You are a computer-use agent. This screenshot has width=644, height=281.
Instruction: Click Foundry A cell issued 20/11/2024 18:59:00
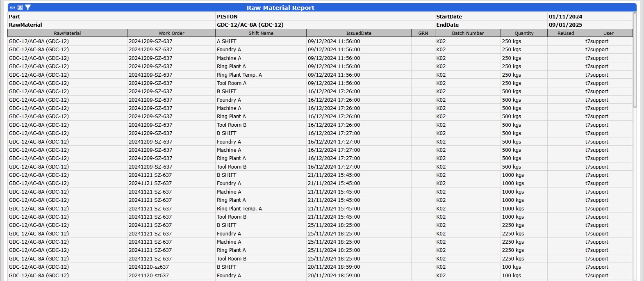260,276
